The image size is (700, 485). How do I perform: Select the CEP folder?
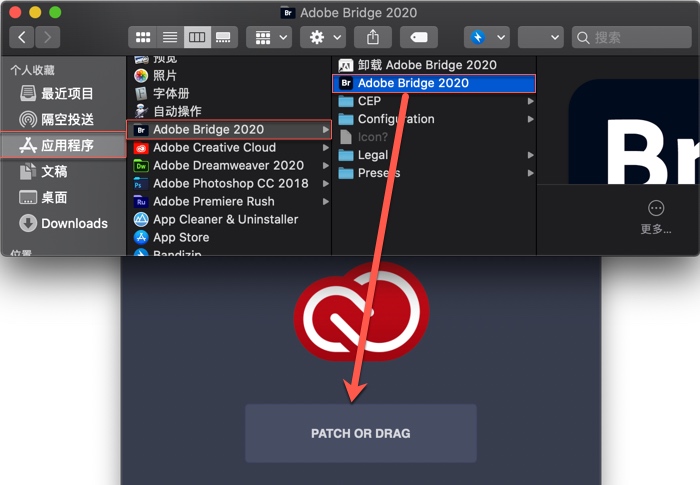pos(434,101)
